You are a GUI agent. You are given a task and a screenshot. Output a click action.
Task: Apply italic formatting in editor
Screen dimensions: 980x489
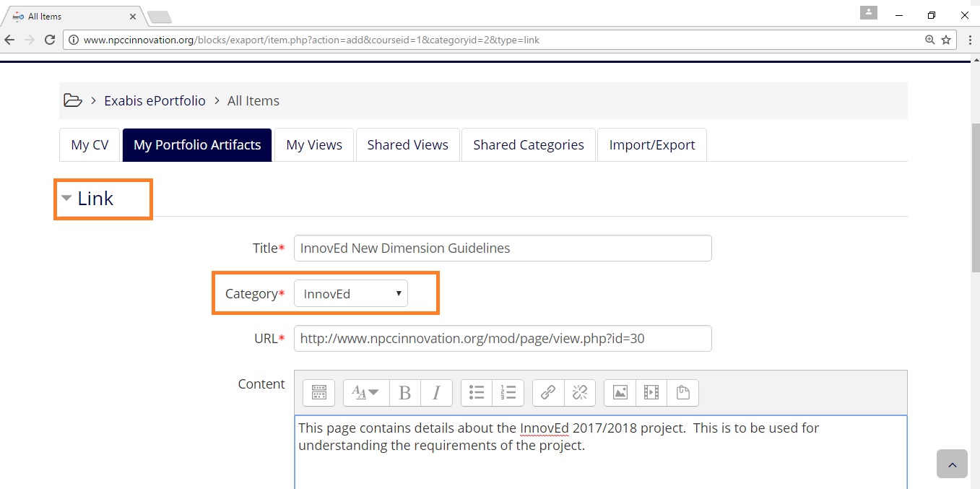[436, 392]
